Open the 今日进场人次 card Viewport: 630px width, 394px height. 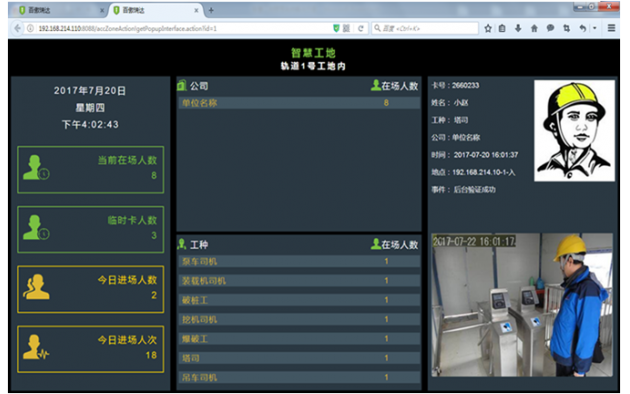pyautogui.click(x=91, y=349)
